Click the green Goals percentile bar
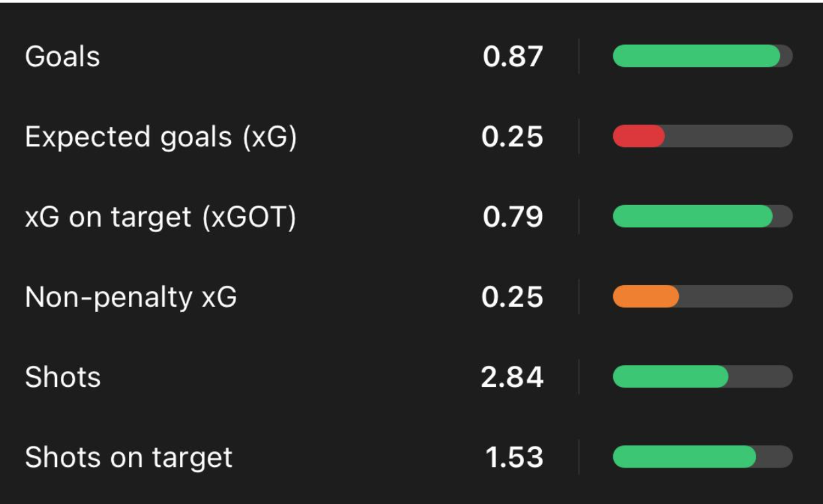This screenshot has height=504, width=823. point(696,56)
